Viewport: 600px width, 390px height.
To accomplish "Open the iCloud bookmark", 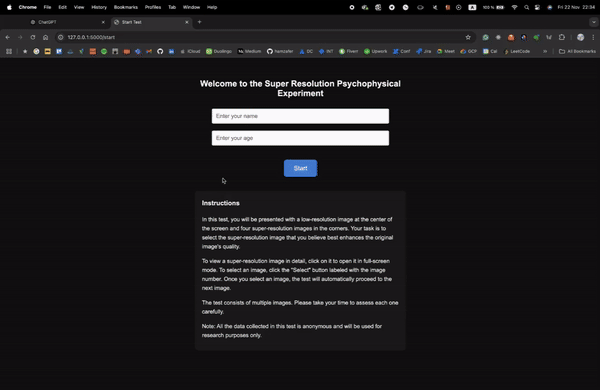I will point(191,51).
